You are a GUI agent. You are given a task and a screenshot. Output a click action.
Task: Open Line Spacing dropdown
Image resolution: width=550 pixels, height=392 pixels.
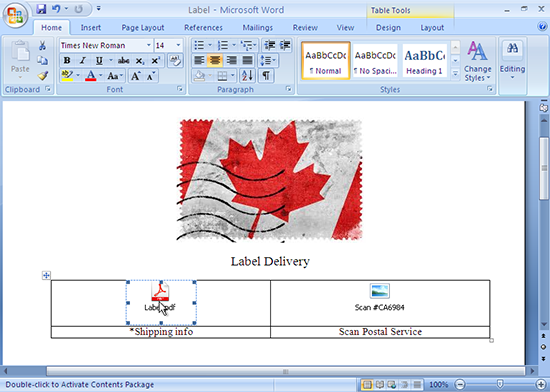click(x=268, y=61)
